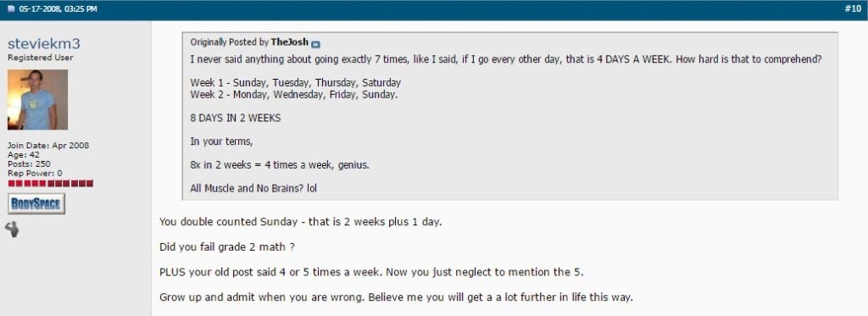Click the Week 1 schedule line in the quote
Image resolution: width=868 pixels, height=316 pixels.
coord(296,82)
